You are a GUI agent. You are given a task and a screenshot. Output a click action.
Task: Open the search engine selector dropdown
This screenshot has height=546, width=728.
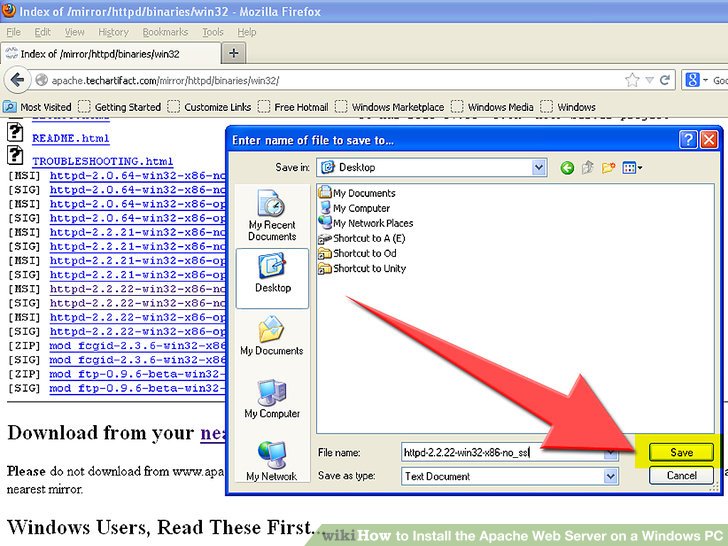[705, 80]
